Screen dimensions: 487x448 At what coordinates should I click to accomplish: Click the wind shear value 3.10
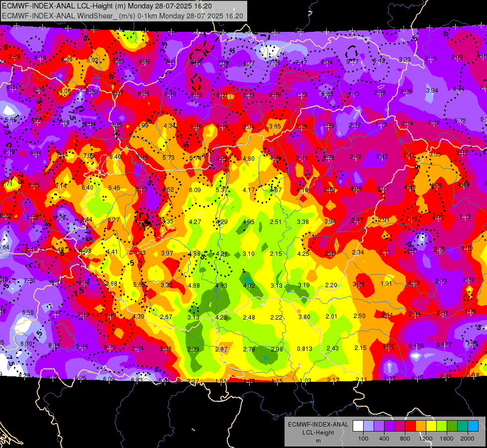point(248,254)
